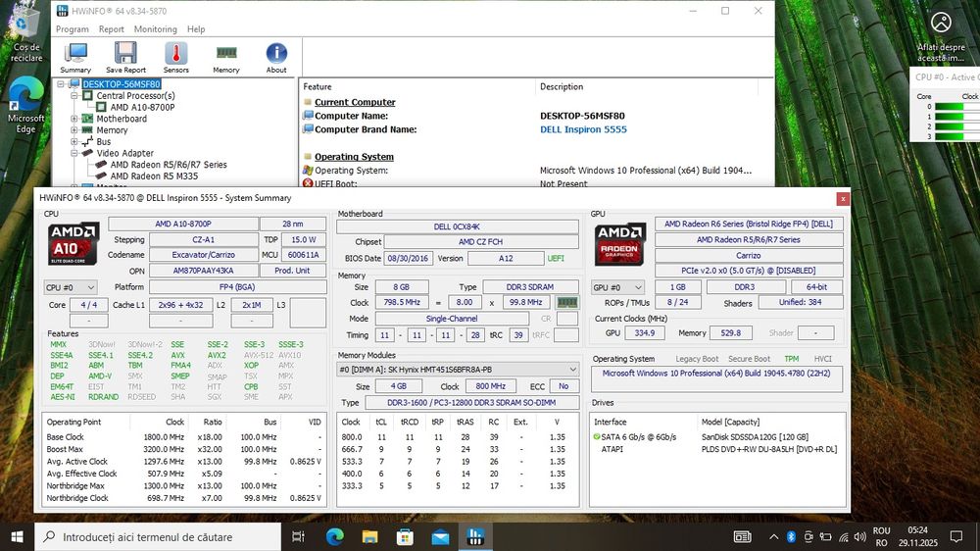Open the Report menu

(x=112, y=29)
